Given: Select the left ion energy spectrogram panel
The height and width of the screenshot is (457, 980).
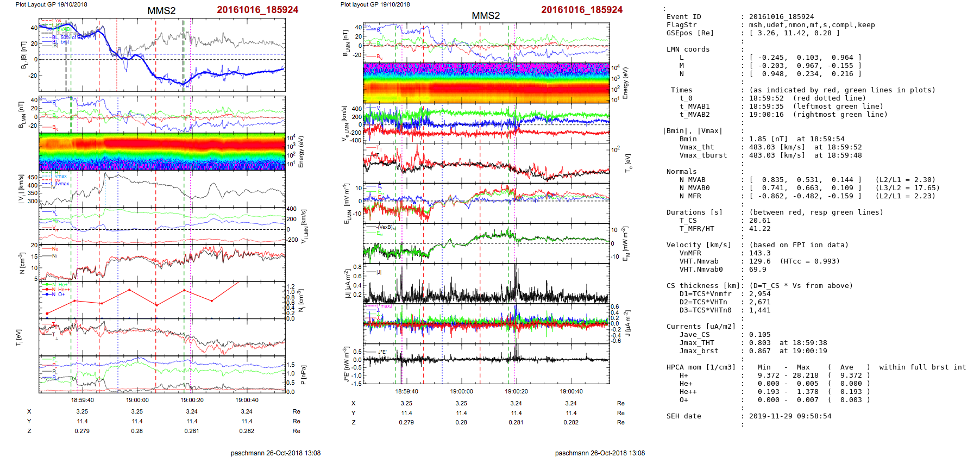Looking at the screenshot, I should pyautogui.click(x=162, y=152).
